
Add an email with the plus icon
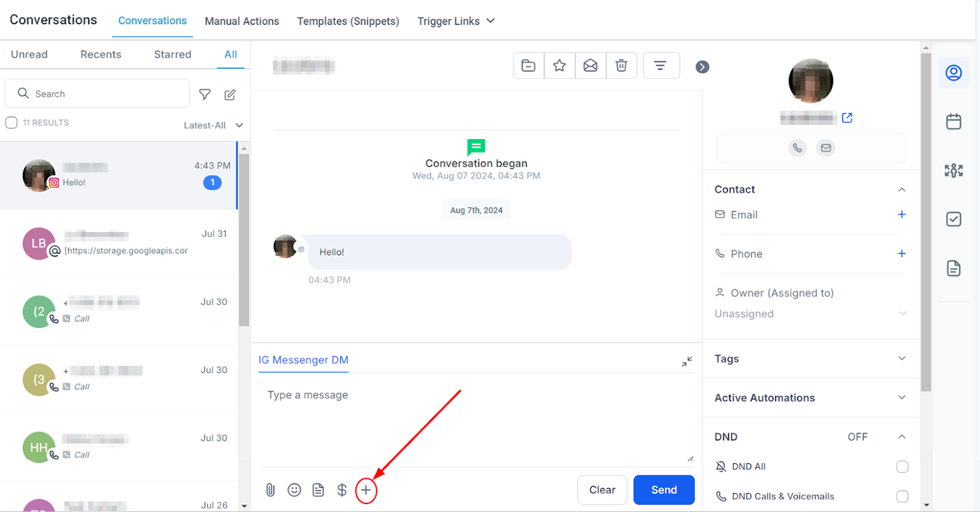[902, 214]
